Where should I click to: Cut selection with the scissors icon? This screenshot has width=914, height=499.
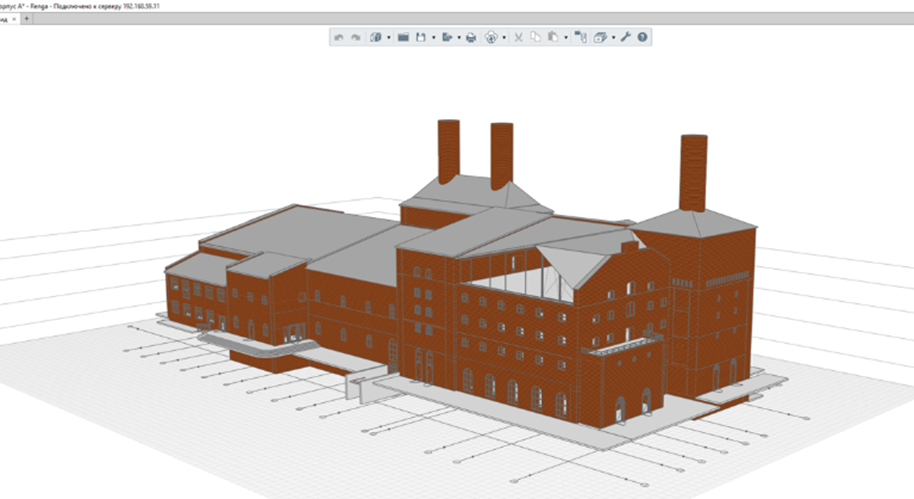[x=518, y=37]
